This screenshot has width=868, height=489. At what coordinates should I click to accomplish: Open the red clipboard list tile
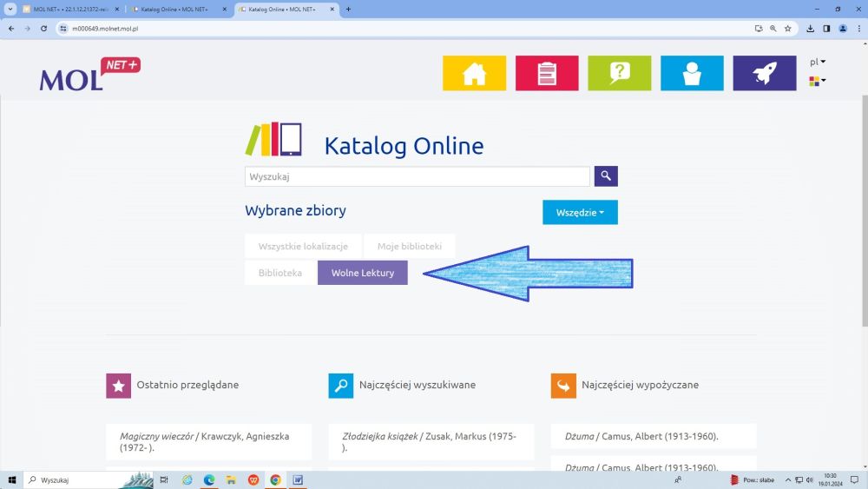click(x=546, y=73)
